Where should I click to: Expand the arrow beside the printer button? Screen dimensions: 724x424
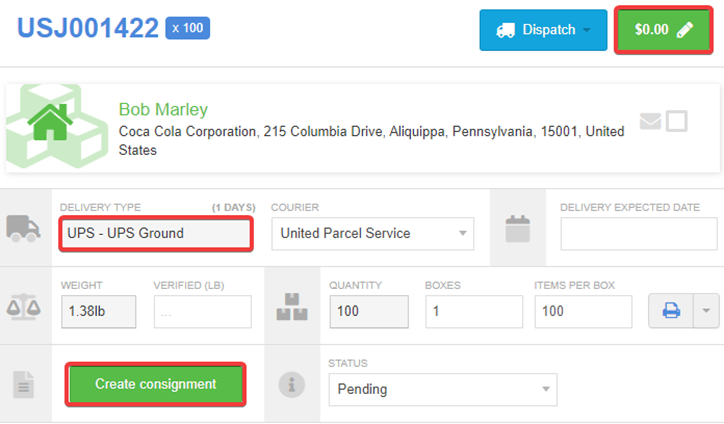pyautogui.click(x=706, y=310)
